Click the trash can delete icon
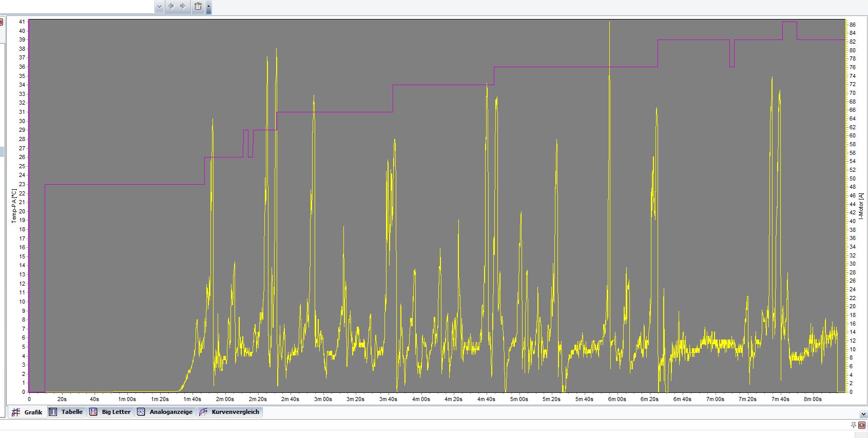 pyautogui.click(x=198, y=7)
